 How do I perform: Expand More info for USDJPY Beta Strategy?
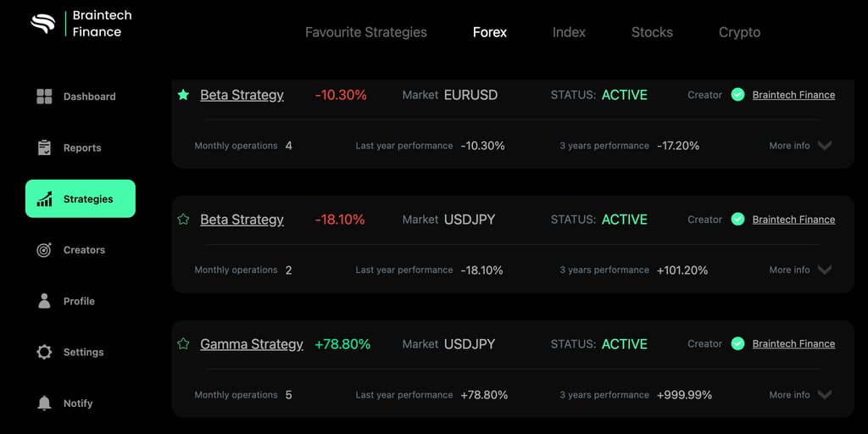point(800,270)
